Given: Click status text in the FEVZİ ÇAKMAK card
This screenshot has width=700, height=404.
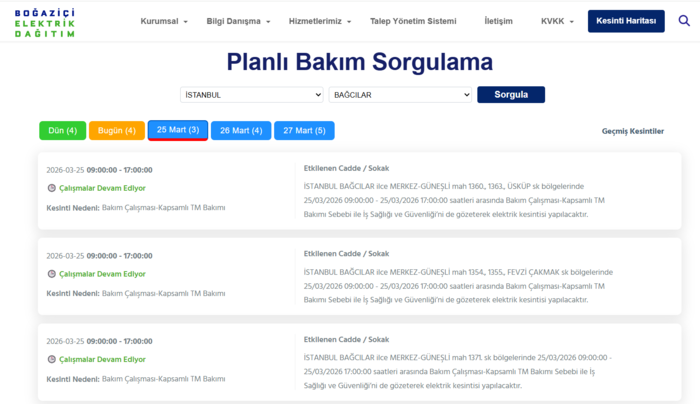Looking at the screenshot, I should click(x=102, y=274).
